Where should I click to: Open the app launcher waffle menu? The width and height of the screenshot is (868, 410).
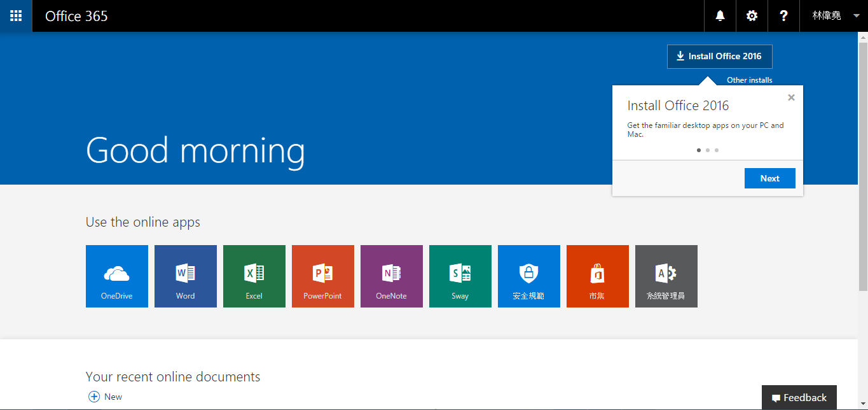pyautogui.click(x=16, y=16)
